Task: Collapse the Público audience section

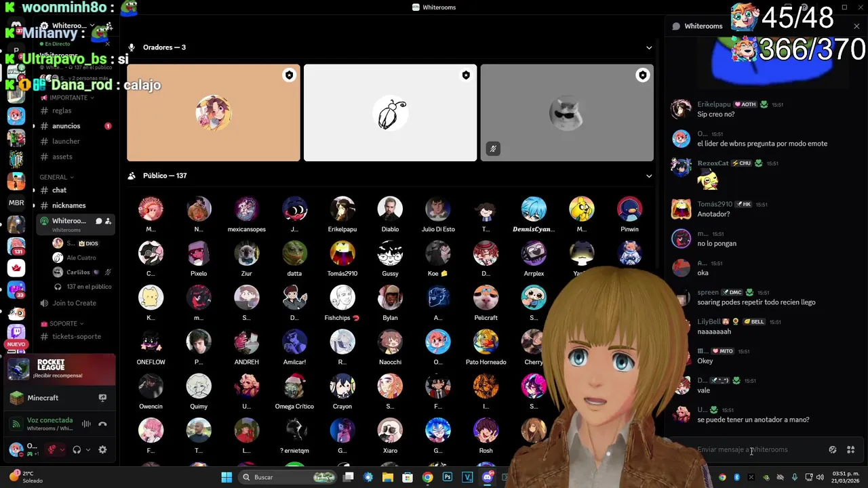Action: coord(649,176)
